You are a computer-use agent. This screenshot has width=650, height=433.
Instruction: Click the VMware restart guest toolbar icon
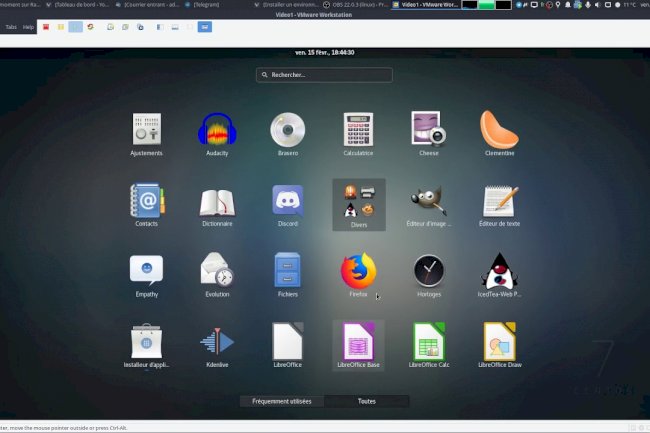point(90,27)
